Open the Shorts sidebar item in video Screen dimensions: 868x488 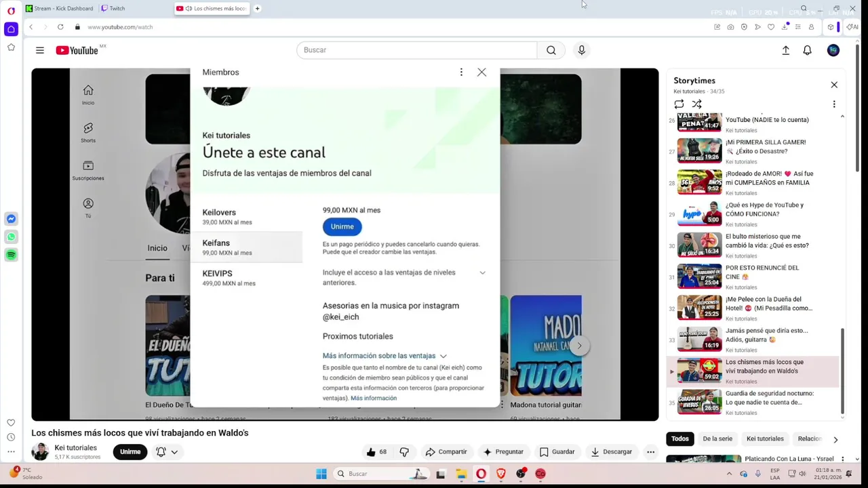click(88, 133)
